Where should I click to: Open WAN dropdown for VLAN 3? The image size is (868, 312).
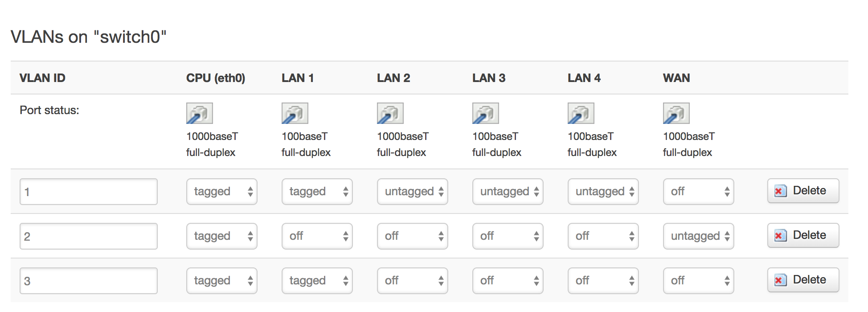698,281
